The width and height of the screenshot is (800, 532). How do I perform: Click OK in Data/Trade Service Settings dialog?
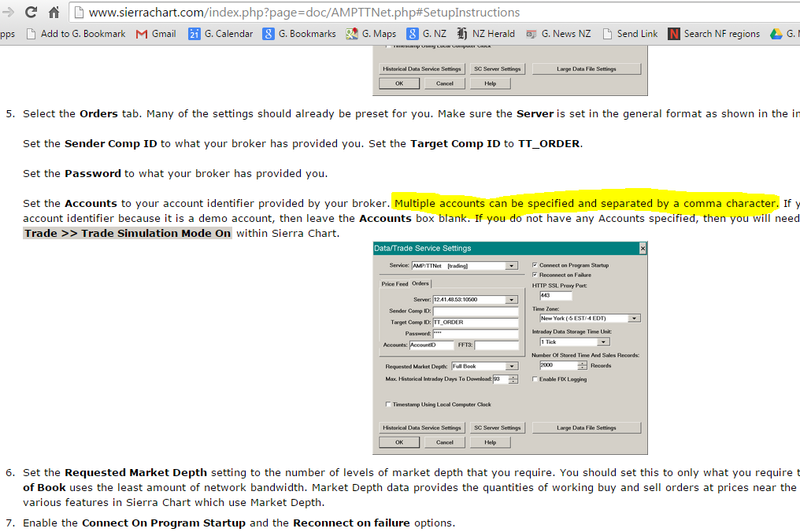click(x=399, y=442)
